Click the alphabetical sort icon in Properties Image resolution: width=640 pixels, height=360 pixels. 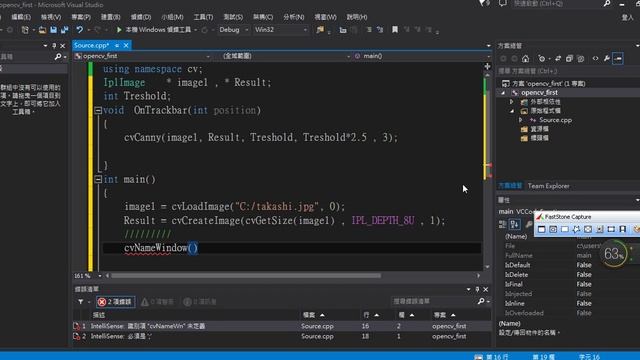(x=514, y=224)
